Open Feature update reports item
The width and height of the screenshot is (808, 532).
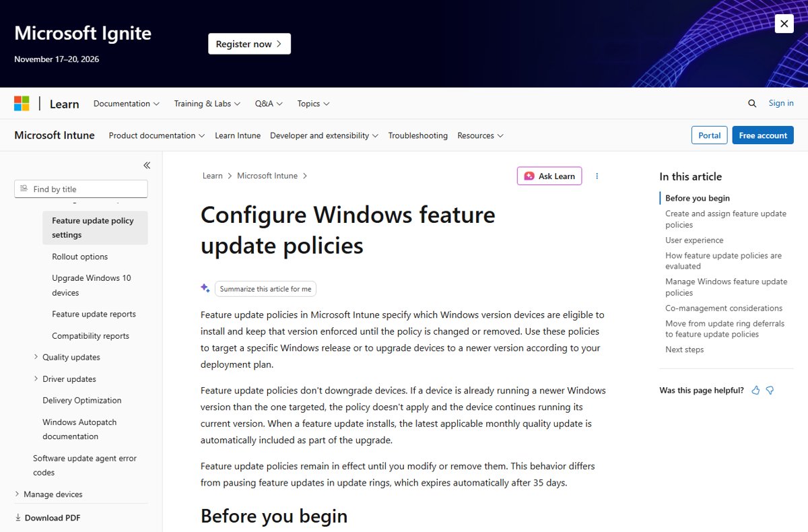pos(94,314)
